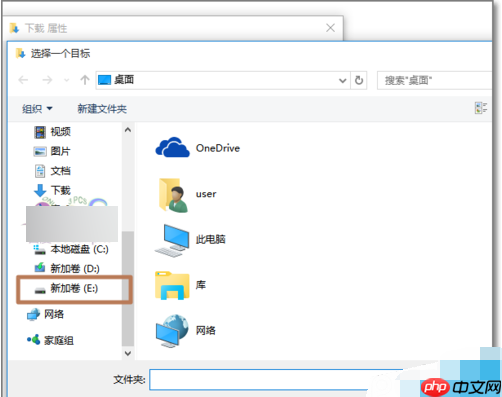Click the 图片 picture icon in sidebar
502x397 pixels.
click(x=40, y=151)
